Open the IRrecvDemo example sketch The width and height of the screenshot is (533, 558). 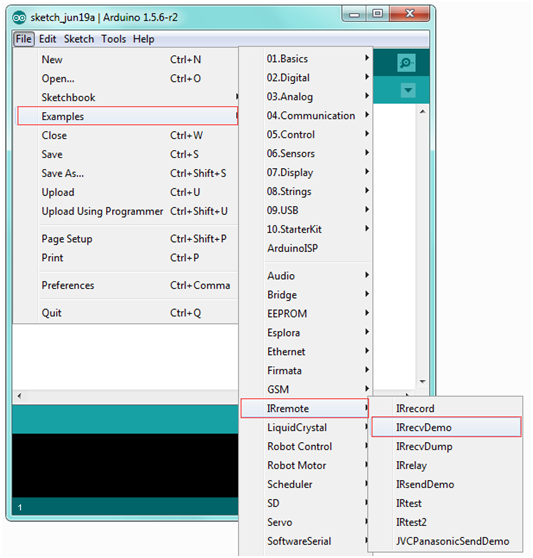tap(446, 427)
